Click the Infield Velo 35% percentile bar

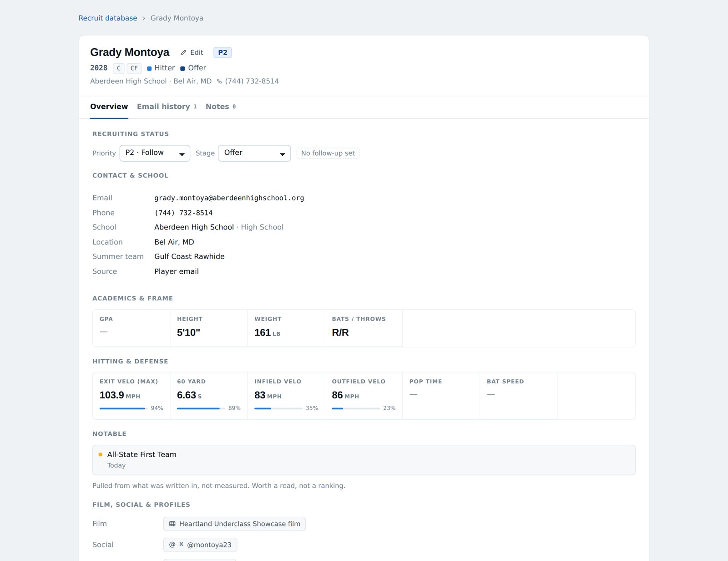pyautogui.click(x=278, y=408)
